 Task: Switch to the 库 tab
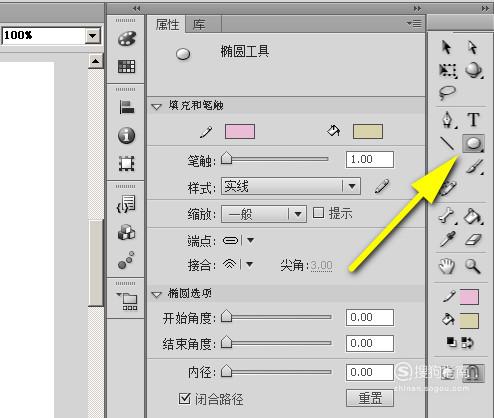click(x=199, y=25)
